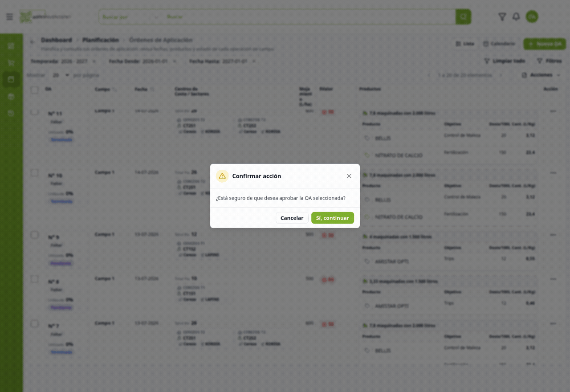The height and width of the screenshot is (392, 570).
Task: Confirm with the Sí, continuar button
Action: tap(333, 218)
